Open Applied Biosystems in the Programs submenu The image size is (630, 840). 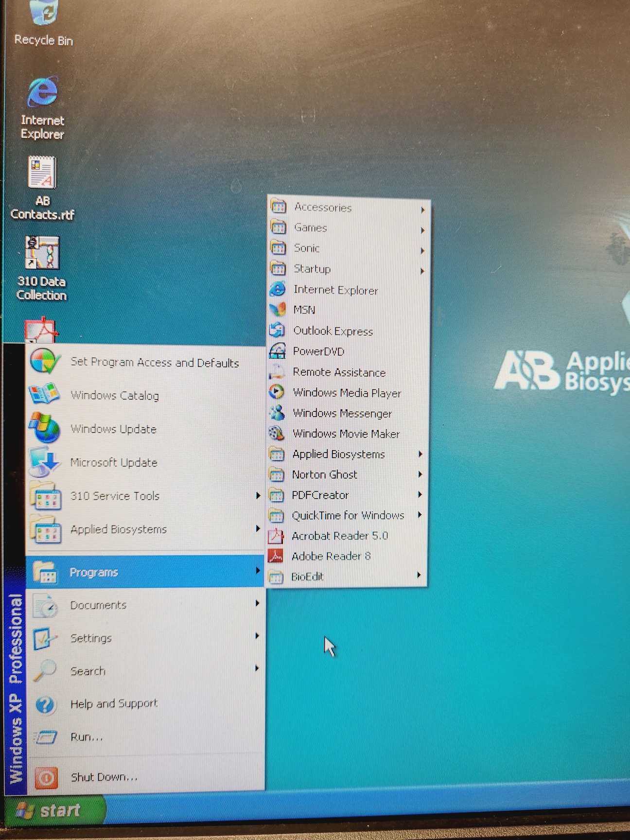pos(347,454)
